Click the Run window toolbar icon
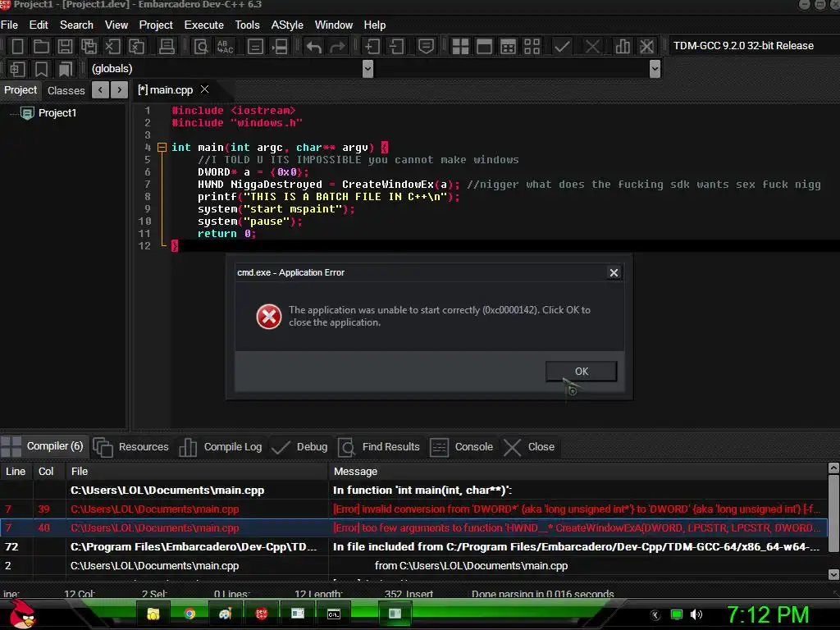This screenshot has height=630, width=840. (484, 47)
